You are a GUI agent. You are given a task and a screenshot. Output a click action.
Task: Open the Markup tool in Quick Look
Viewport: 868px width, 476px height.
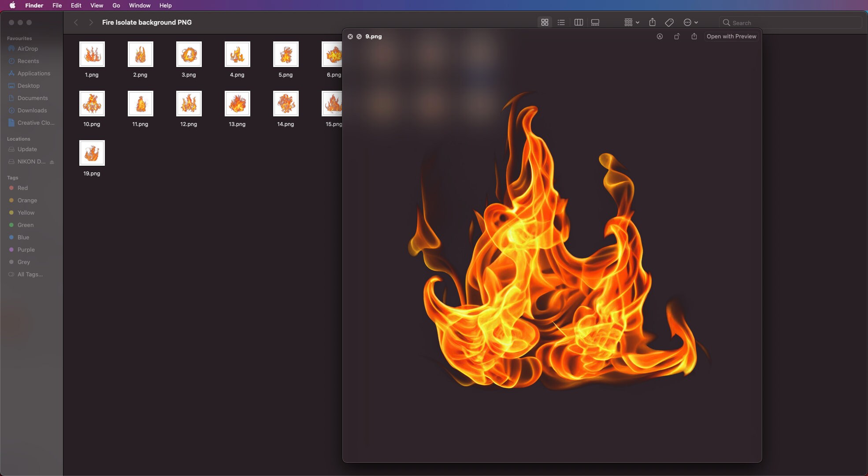(x=660, y=37)
